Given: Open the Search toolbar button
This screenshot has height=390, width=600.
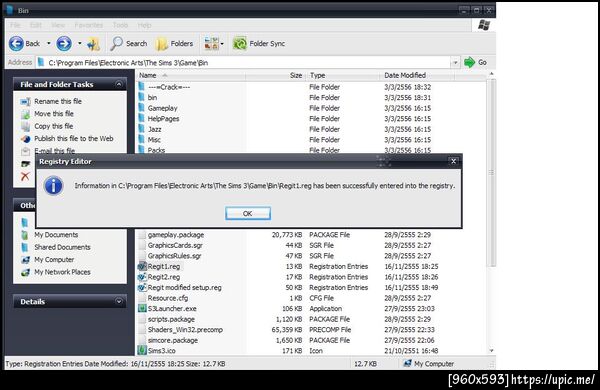Looking at the screenshot, I should pos(129,44).
